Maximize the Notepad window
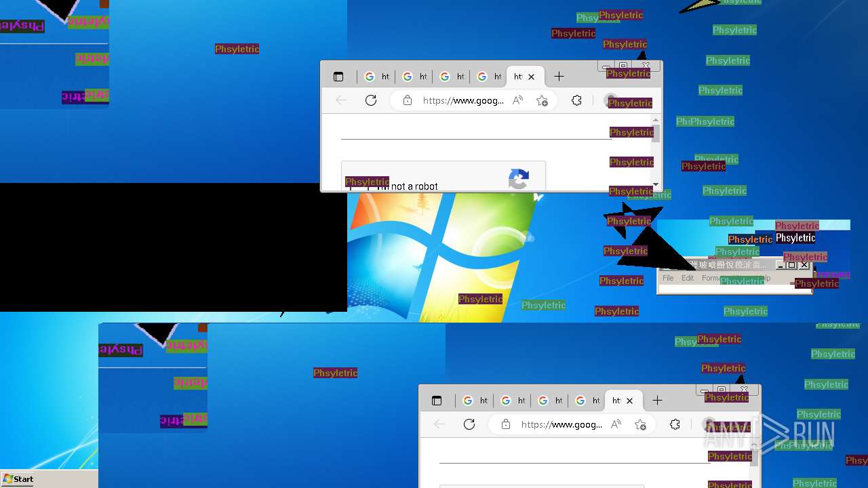Image resolution: width=868 pixels, height=488 pixels. point(791,265)
